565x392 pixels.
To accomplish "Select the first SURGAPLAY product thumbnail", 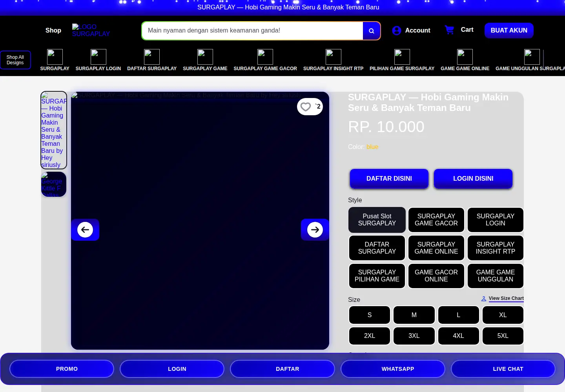I will point(54,130).
